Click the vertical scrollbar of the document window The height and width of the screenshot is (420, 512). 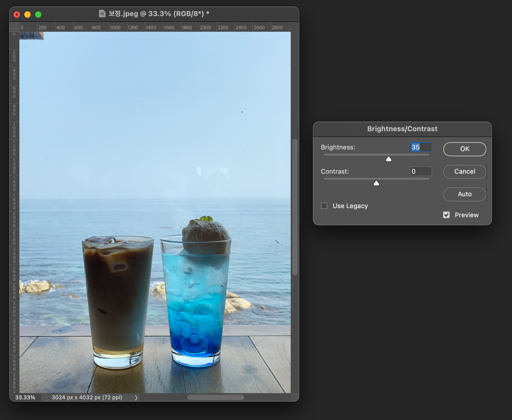(295, 207)
